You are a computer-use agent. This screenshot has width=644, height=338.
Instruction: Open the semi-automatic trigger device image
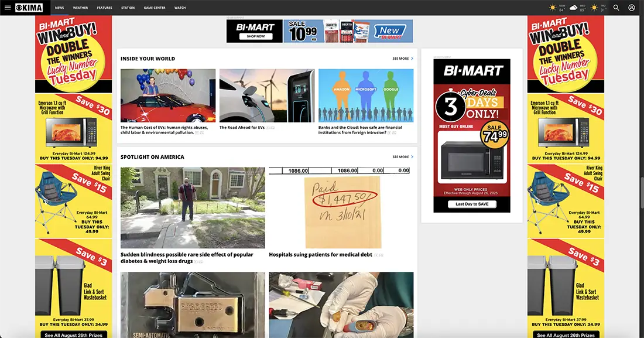[193, 305]
